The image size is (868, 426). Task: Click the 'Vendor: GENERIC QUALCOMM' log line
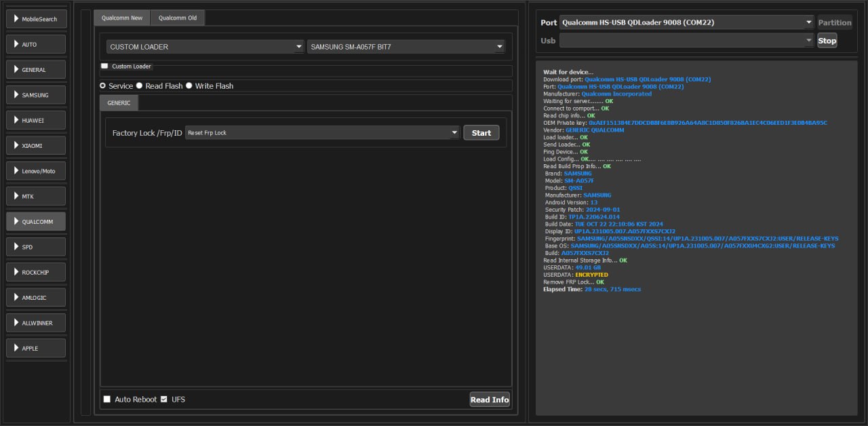tap(584, 130)
